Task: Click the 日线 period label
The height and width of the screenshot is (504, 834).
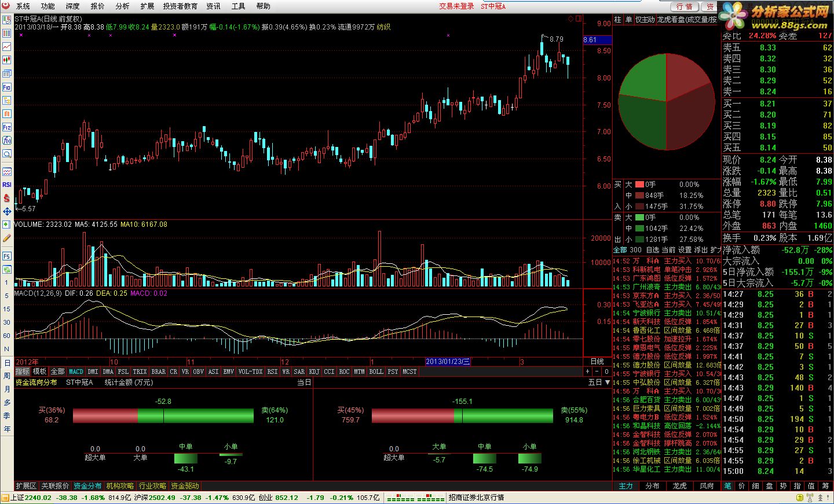Action: (597, 361)
